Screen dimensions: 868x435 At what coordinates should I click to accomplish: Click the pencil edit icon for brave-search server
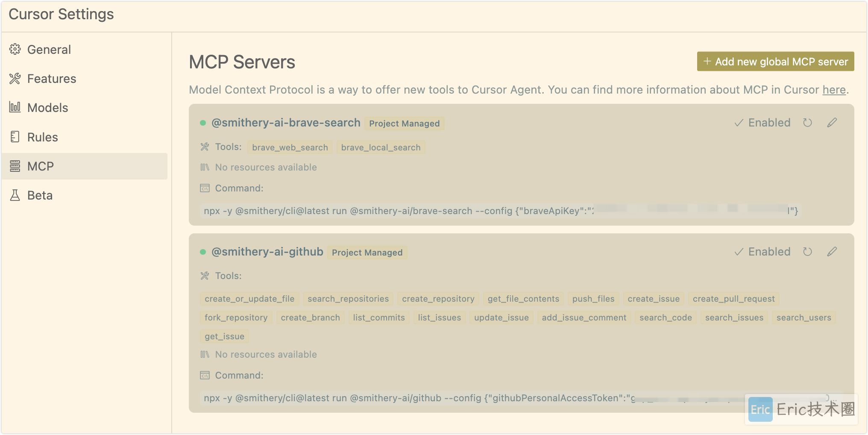coord(832,123)
